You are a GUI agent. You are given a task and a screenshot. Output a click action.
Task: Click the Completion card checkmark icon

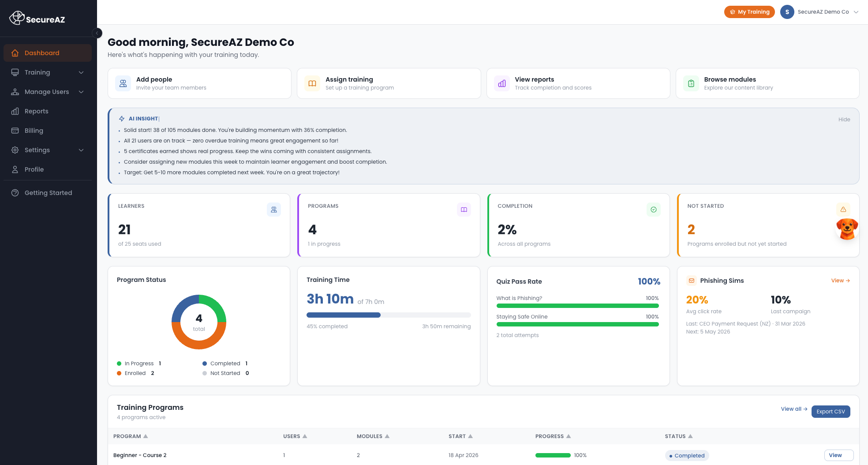[x=654, y=210]
